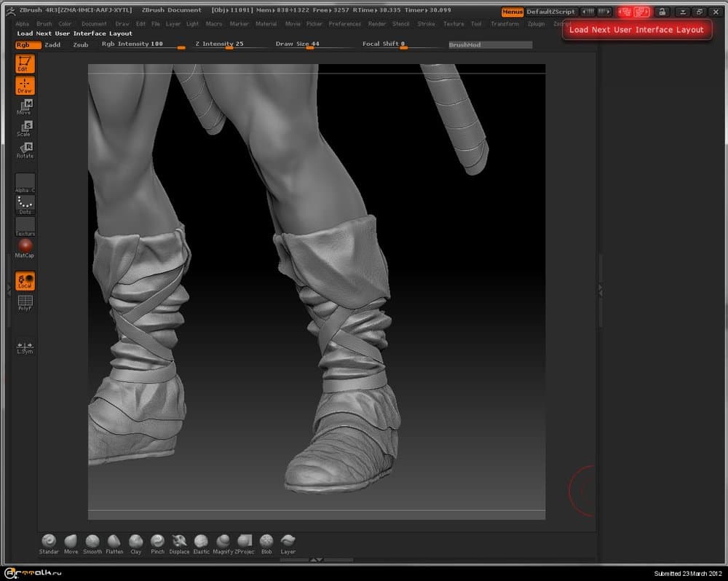
Task: Activate the Move transform mode button
Action: (25, 107)
